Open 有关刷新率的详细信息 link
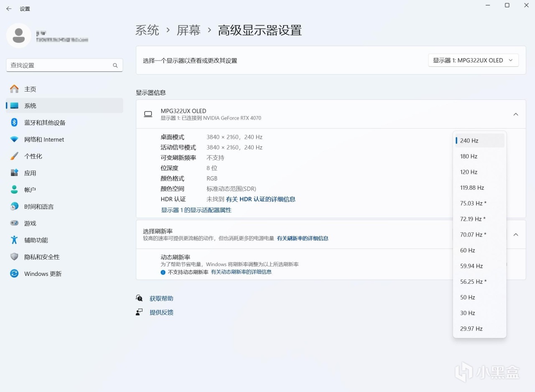This screenshot has width=535, height=392. pos(303,239)
